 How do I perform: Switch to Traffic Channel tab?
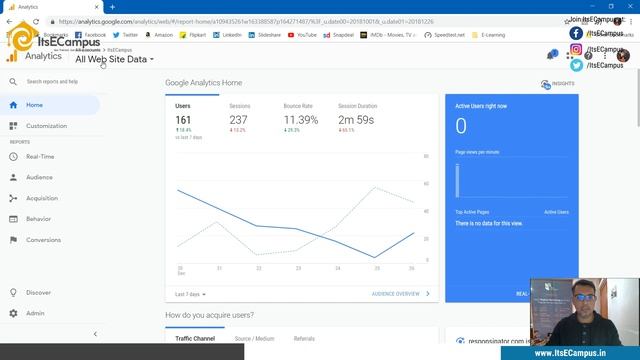(x=195, y=338)
